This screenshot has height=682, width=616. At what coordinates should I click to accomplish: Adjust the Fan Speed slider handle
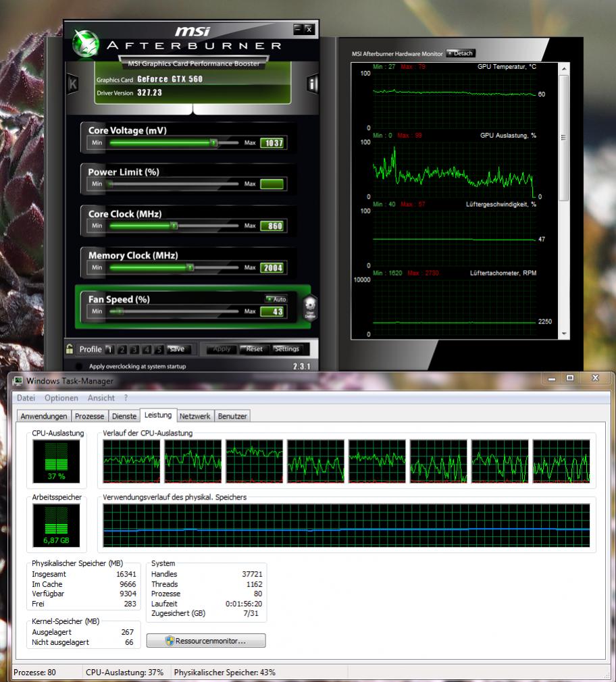pyautogui.click(x=120, y=311)
